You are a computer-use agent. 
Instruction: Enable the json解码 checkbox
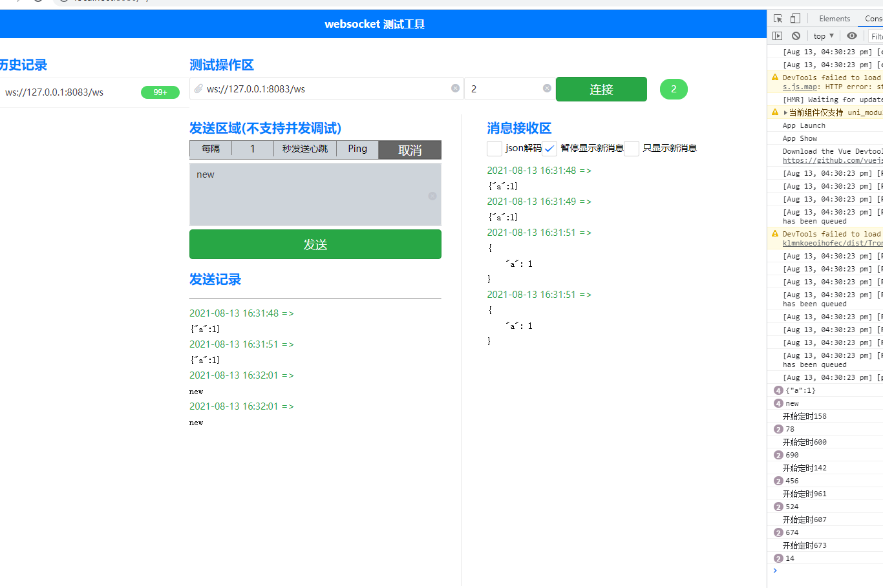coord(495,149)
